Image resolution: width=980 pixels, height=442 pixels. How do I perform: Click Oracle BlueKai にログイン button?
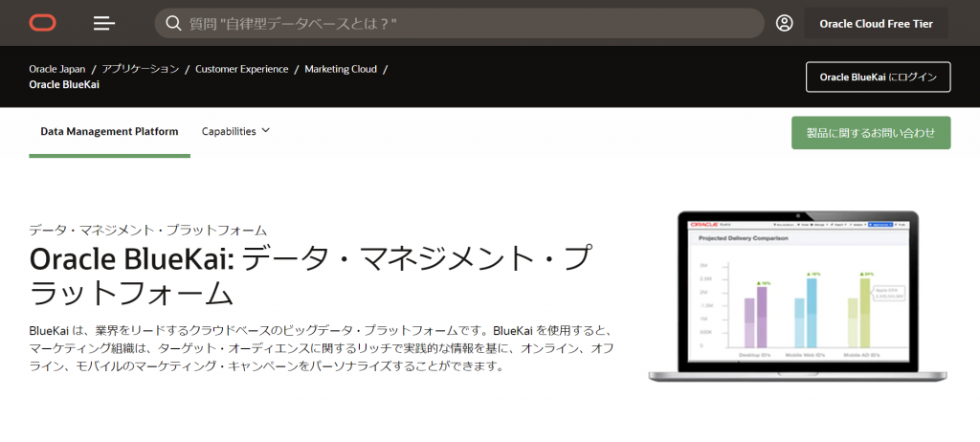pyautogui.click(x=879, y=77)
